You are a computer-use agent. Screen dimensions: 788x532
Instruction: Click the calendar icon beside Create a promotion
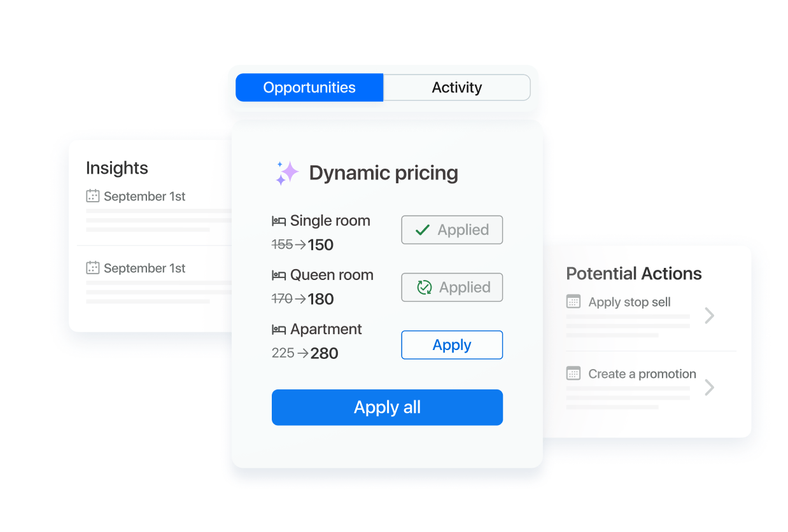(573, 374)
